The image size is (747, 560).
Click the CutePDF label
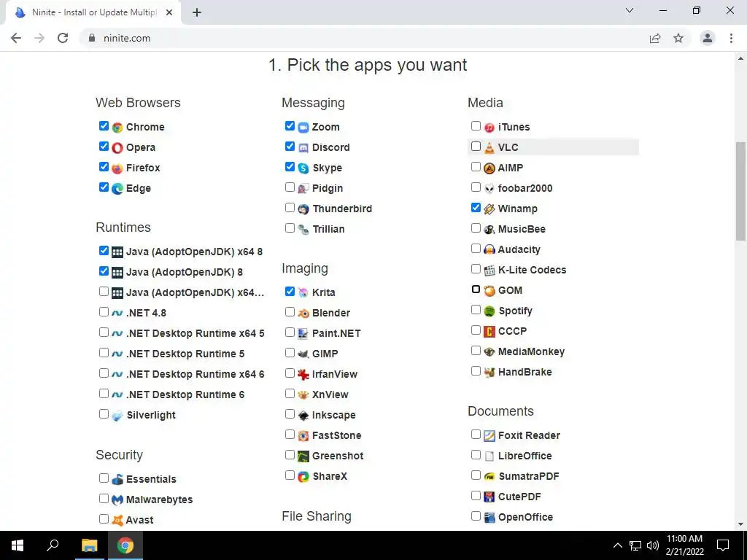coord(519,497)
